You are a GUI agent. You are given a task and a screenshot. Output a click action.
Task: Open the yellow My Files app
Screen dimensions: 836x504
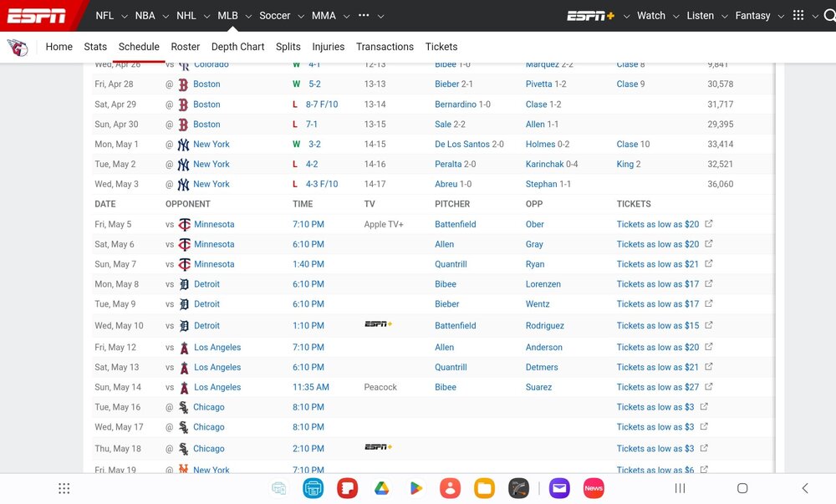pyautogui.click(x=484, y=488)
